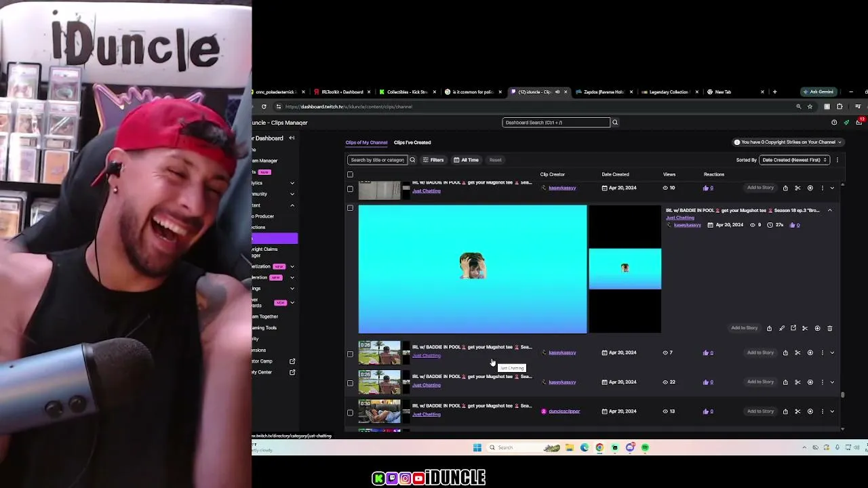Expand the 10-views clip row chevron
Screen dimensions: 868x488
click(x=832, y=188)
